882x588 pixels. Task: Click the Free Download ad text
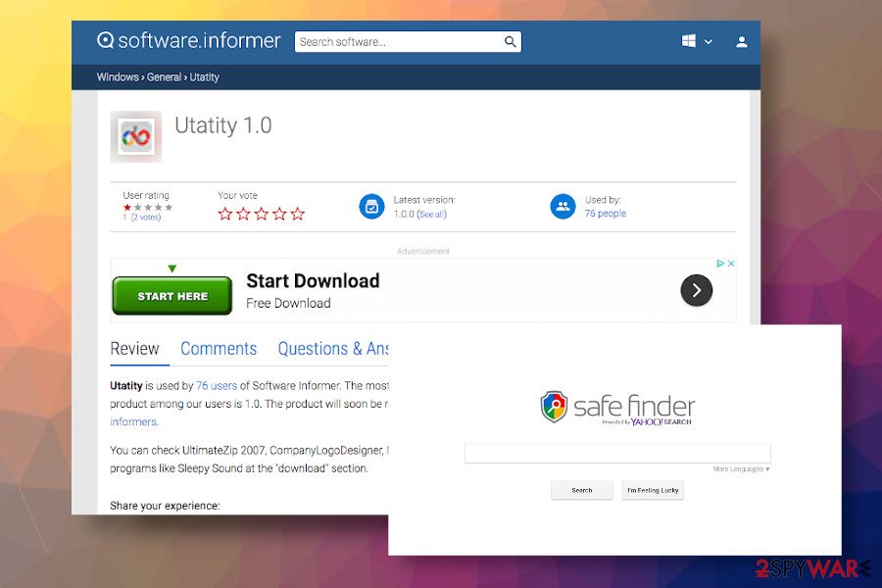click(288, 303)
